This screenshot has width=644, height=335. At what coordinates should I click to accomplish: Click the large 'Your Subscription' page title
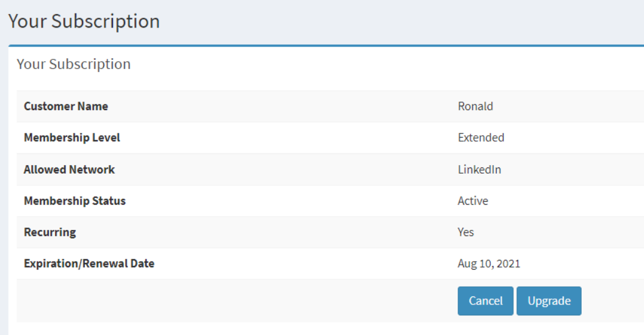tap(84, 21)
